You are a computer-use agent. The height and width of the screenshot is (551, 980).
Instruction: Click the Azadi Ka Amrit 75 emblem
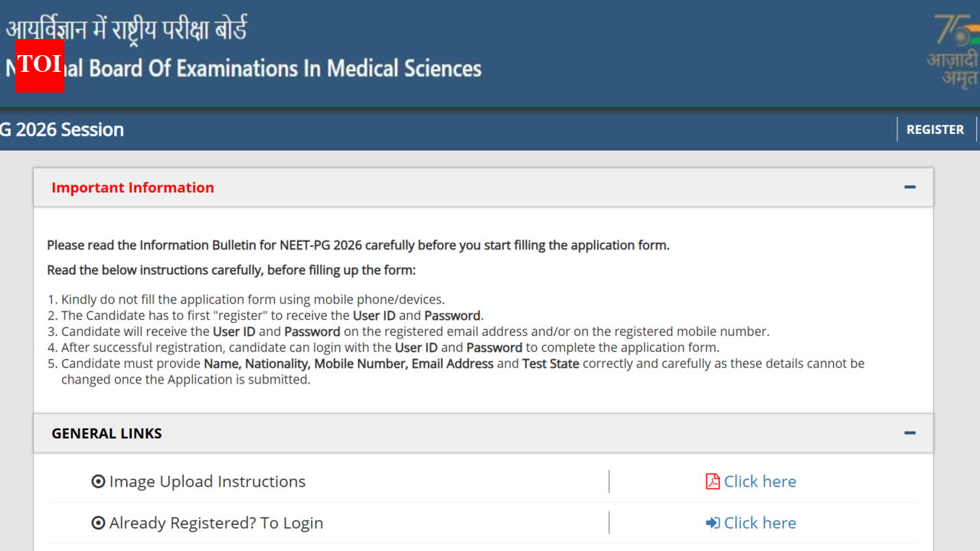954,51
